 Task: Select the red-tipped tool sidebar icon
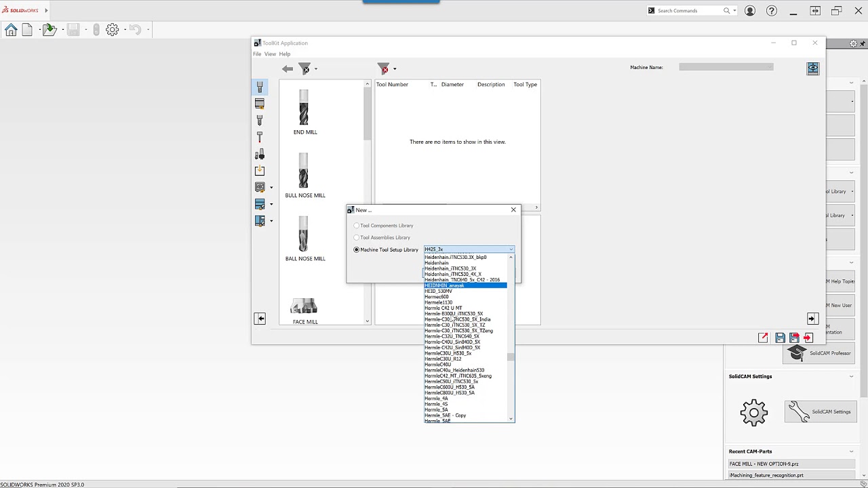pos(260,137)
